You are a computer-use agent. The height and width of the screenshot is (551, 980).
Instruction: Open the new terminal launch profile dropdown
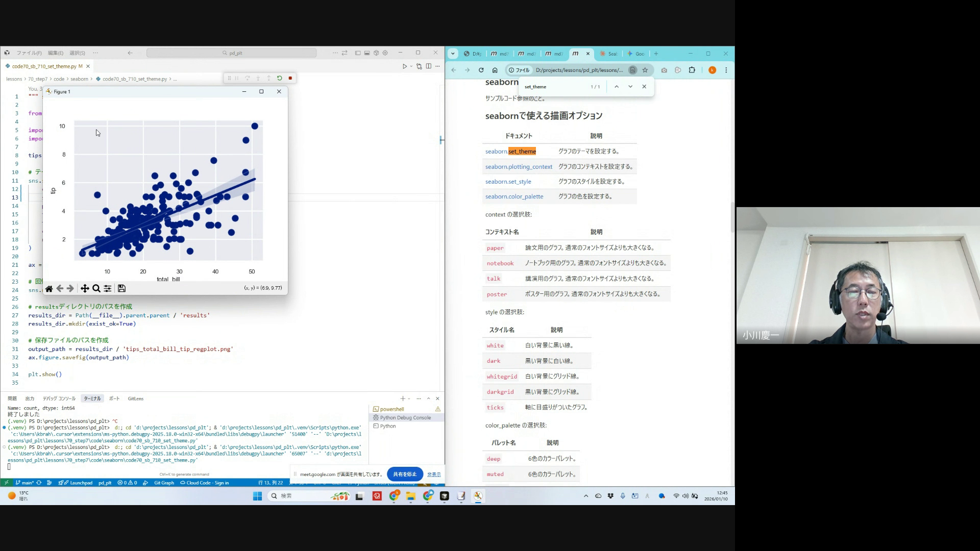click(x=409, y=399)
